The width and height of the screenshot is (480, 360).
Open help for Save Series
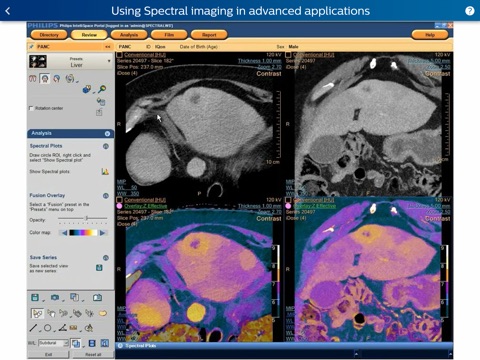106,258
